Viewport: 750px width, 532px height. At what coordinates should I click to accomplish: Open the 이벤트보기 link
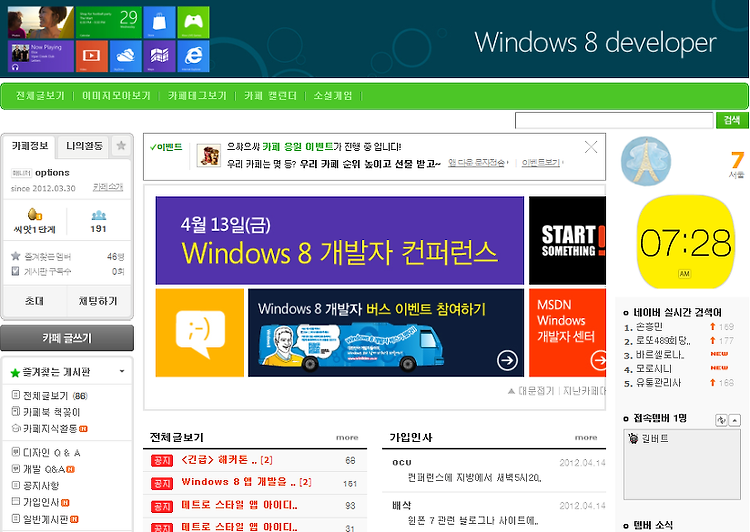coord(541,163)
